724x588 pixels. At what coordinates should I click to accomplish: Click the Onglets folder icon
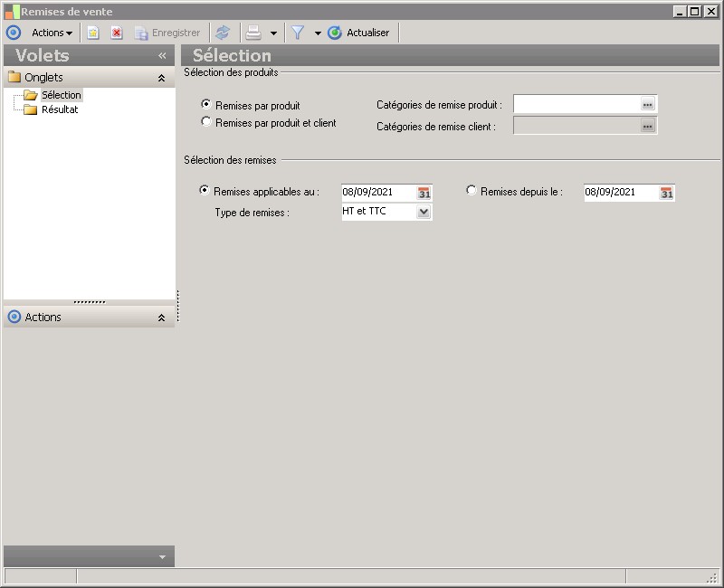[x=14, y=77]
